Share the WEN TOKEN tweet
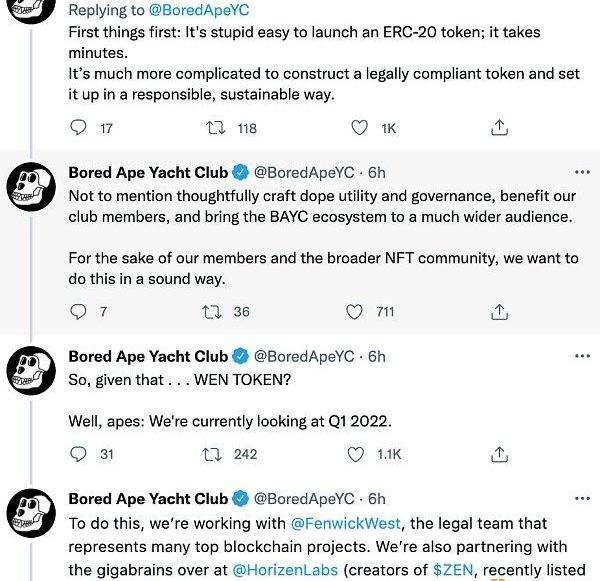 (499, 454)
